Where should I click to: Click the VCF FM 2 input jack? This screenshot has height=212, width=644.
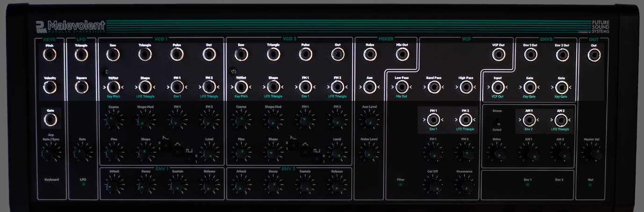(466, 120)
